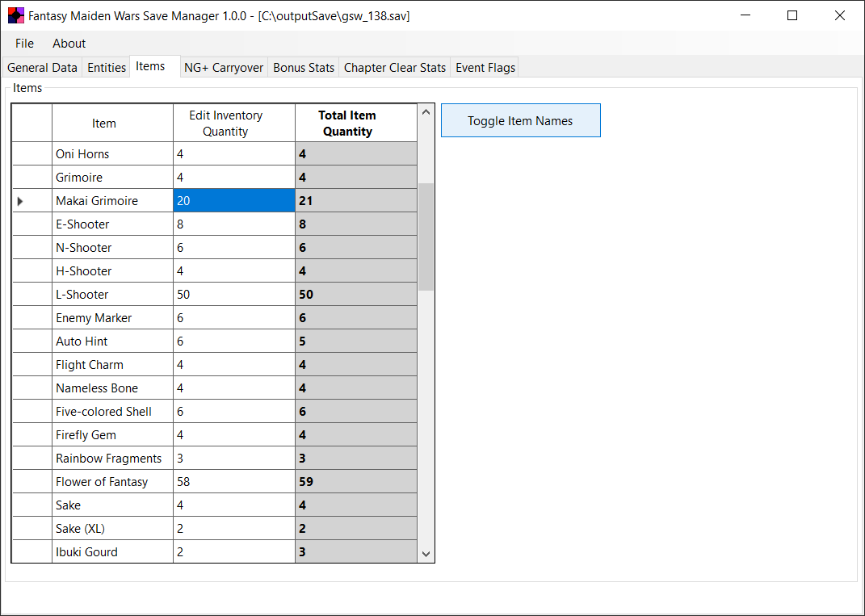Edit Oni Horns inventory quantity cell
Screen dimensions: 865x616
(x=234, y=154)
